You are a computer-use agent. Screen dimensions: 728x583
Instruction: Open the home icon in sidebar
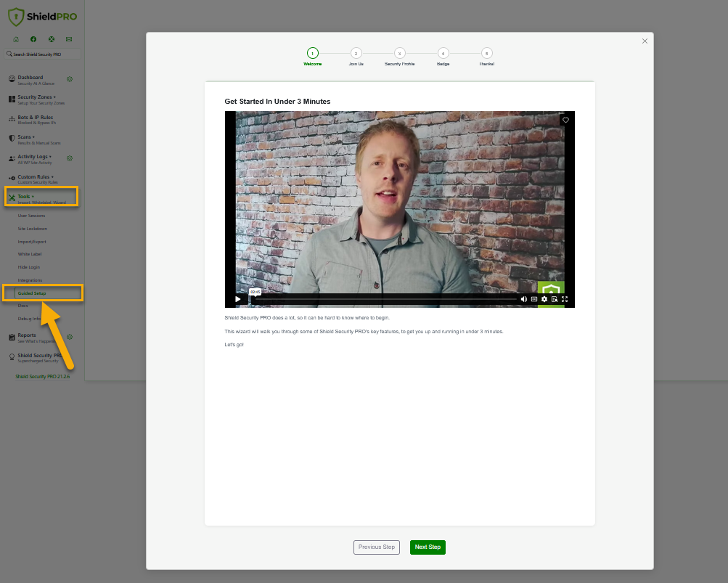coord(16,39)
